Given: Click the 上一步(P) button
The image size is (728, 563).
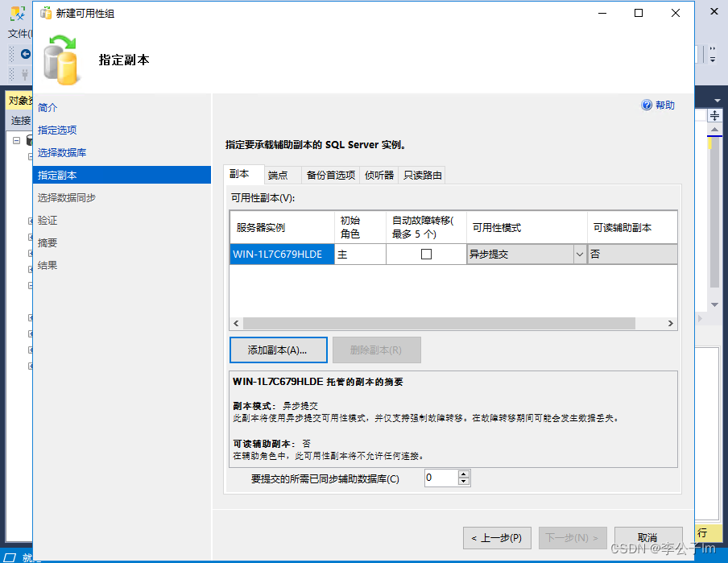Looking at the screenshot, I should tap(497, 537).
